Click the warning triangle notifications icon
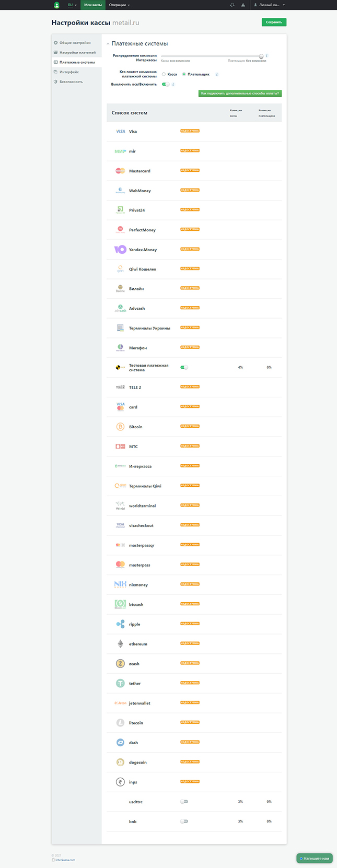The image size is (337, 868). coord(243,5)
